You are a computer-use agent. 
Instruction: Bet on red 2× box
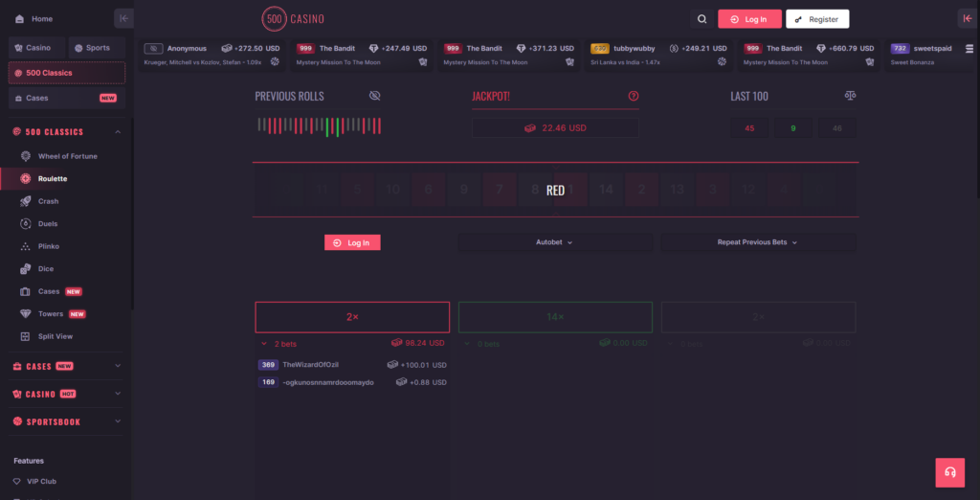[352, 317]
